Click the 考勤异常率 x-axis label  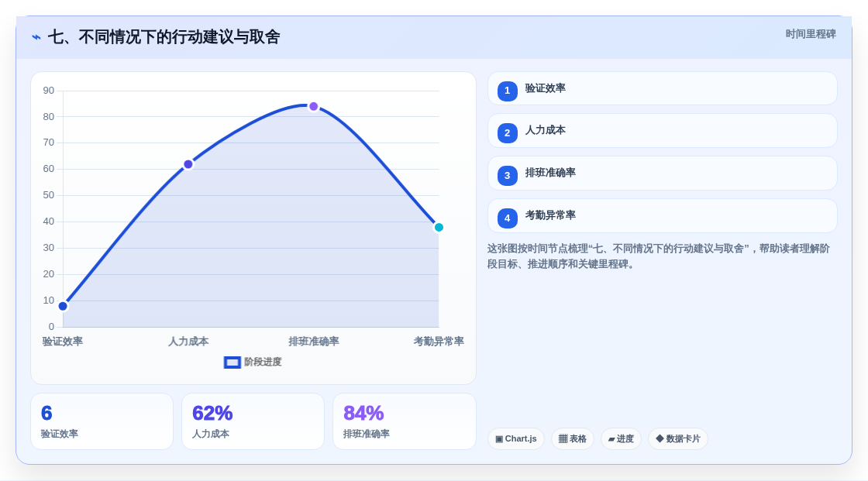(439, 342)
